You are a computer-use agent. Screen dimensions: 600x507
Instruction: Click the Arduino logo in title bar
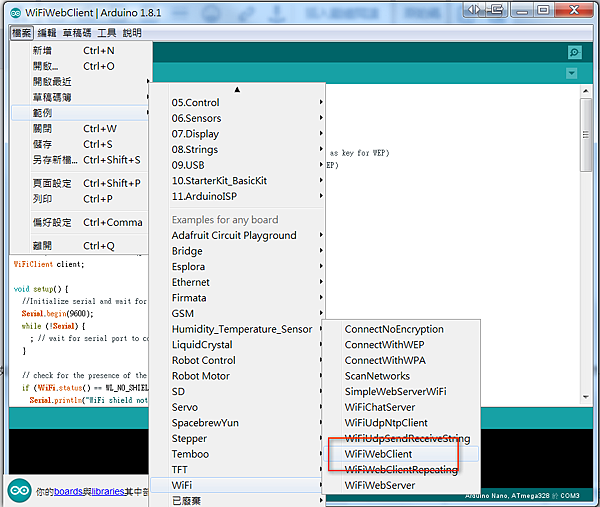pos(16,13)
